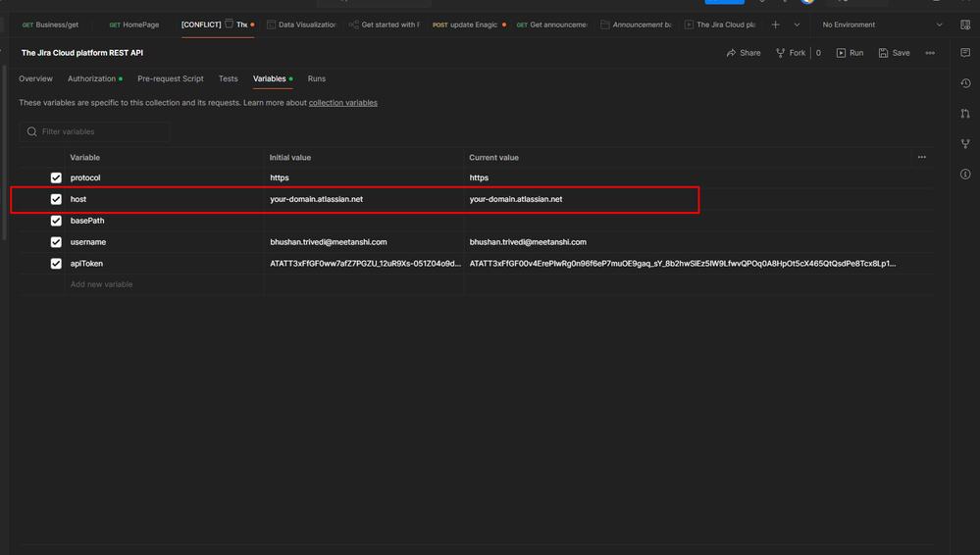Uncheck the basePath variable checkbox
This screenshot has height=555, width=980.
56,221
